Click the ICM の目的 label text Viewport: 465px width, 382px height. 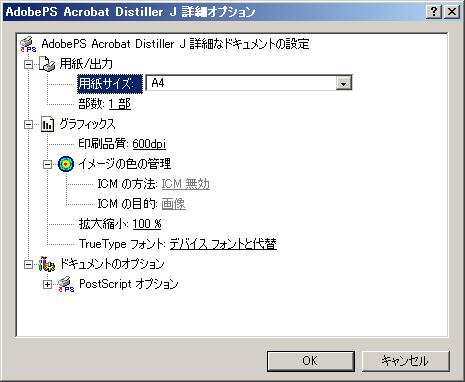click(x=127, y=204)
